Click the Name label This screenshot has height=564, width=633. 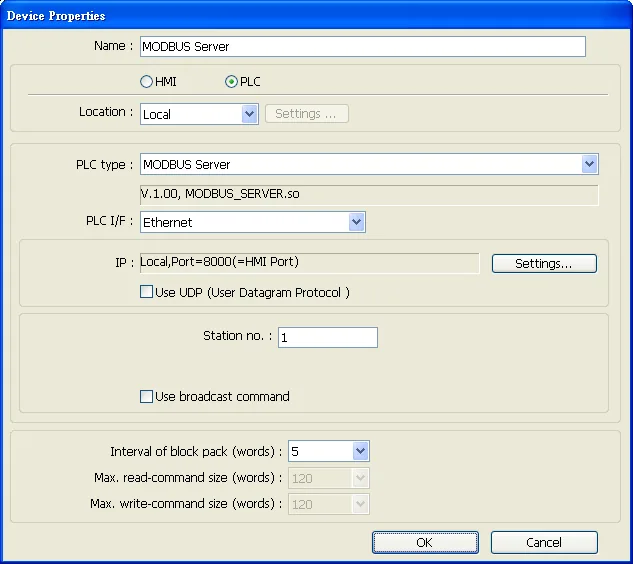pos(113,46)
